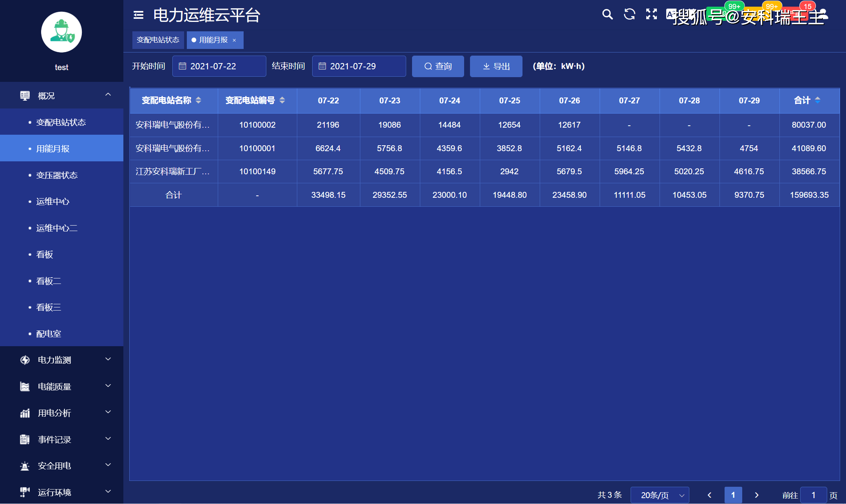Expand the 用电分析 menu
The height and width of the screenshot is (504, 846).
coord(108,412)
